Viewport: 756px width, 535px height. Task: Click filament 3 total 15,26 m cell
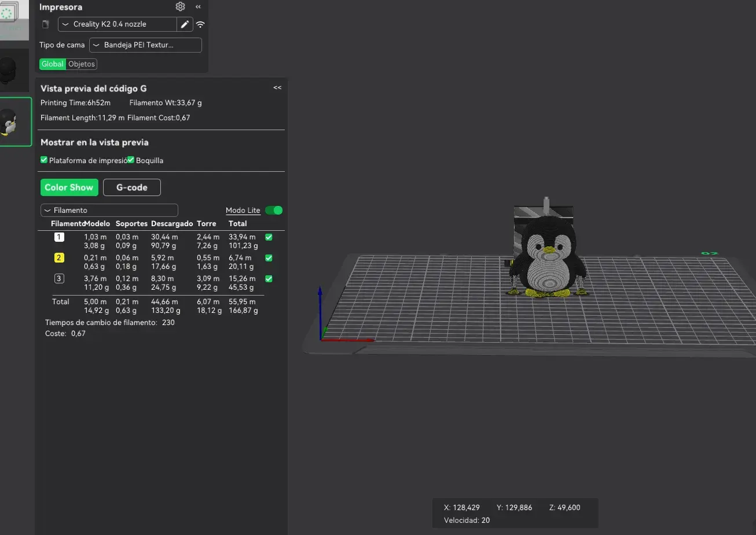coord(242,279)
